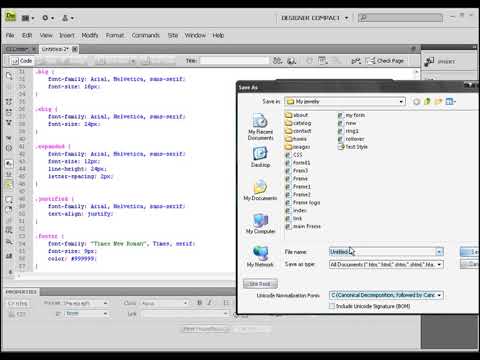
Task: Open the File menu
Action: [x=10, y=35]
